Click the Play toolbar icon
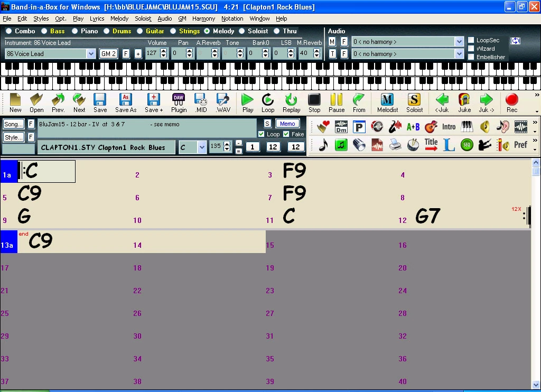This screenshot has height=392, width=541. tap(247, 103)
